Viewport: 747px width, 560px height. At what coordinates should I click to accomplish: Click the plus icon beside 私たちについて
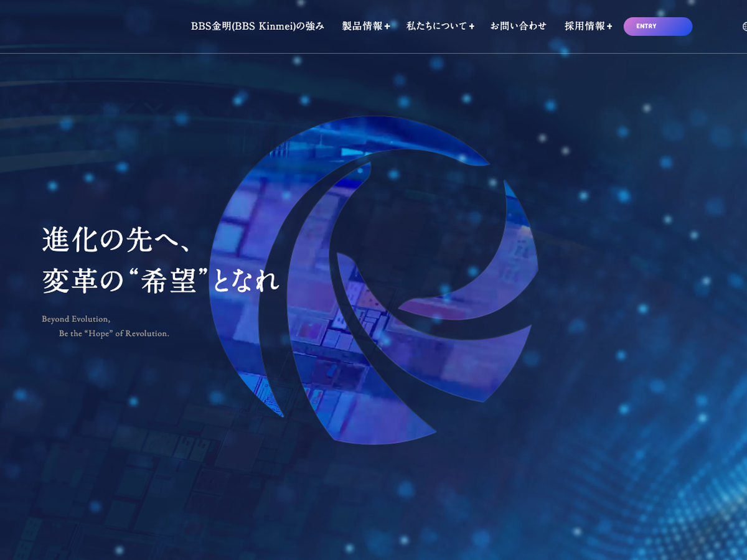(472, 26)
